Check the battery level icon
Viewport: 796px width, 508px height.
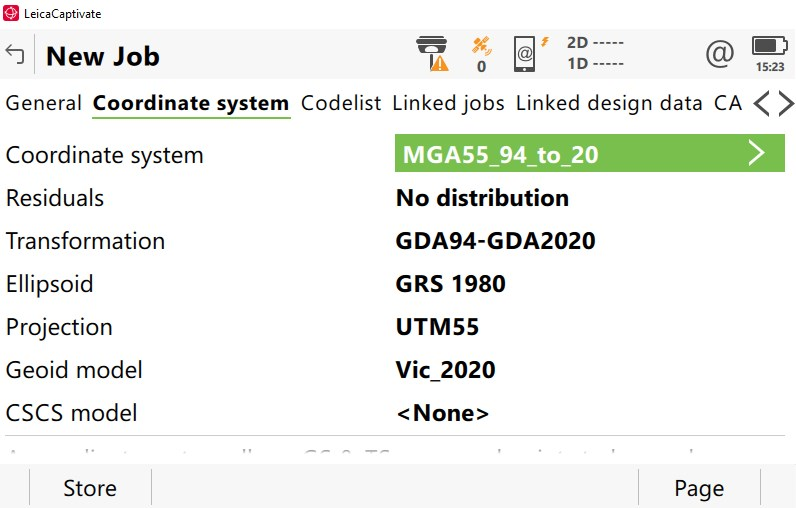coord(769,53)
